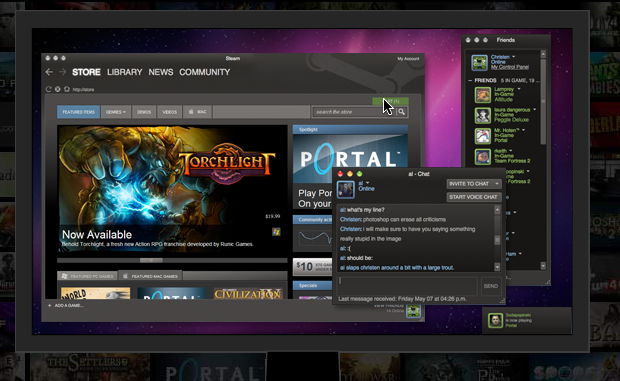Click al's avatar in the chat window
Viewport: 620px width, 381px height.
pyautogui.click(x=346, y=189)
